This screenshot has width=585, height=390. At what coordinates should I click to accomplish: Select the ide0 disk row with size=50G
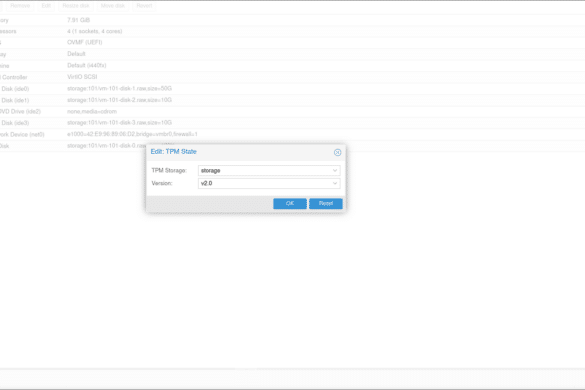pos(292,88)
